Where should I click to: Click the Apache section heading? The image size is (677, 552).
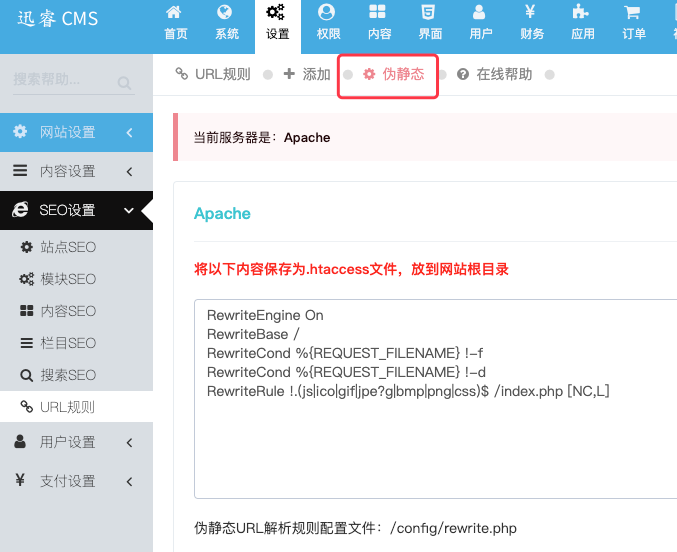(222, 213)
